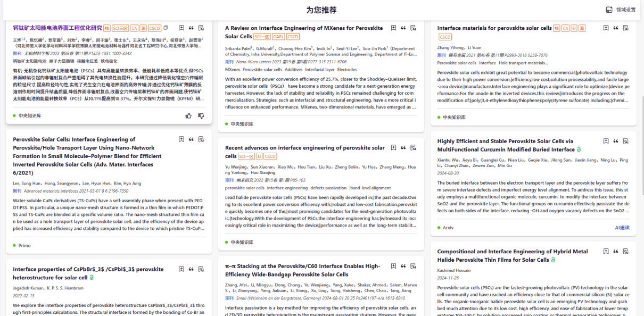The height and width of the screenshot is (316, 644).
Task: Click EI tag on Interface materials article
Action: pos(574,28)
